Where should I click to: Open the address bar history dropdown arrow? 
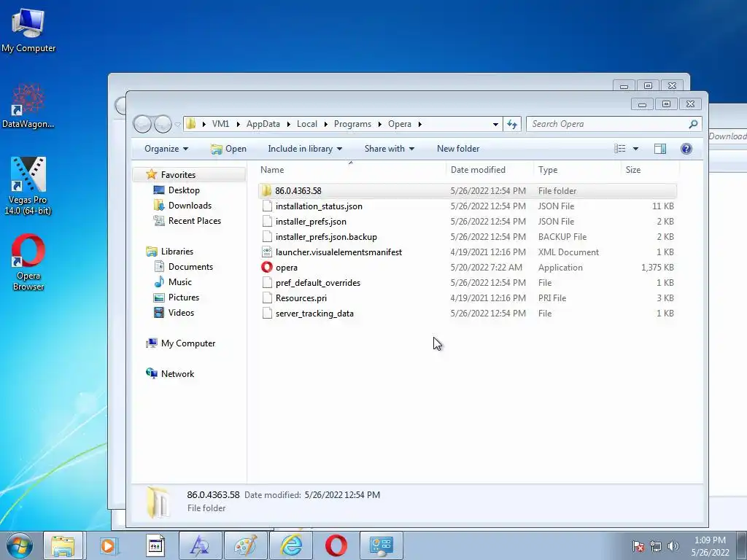495,124
